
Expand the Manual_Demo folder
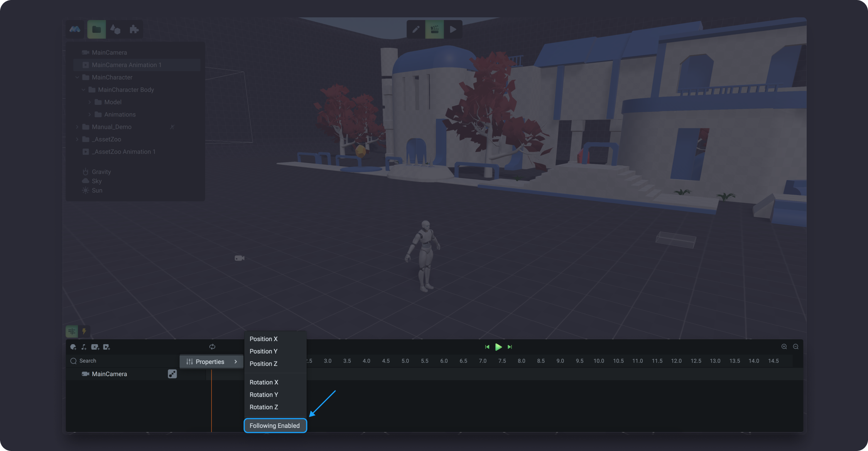tap(77, 127)
